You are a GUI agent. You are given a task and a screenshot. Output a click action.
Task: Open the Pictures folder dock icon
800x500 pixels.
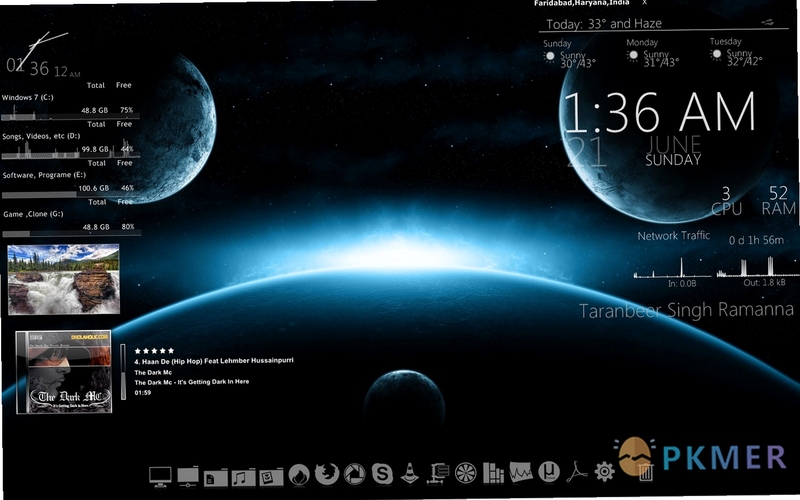pos(271,477)
